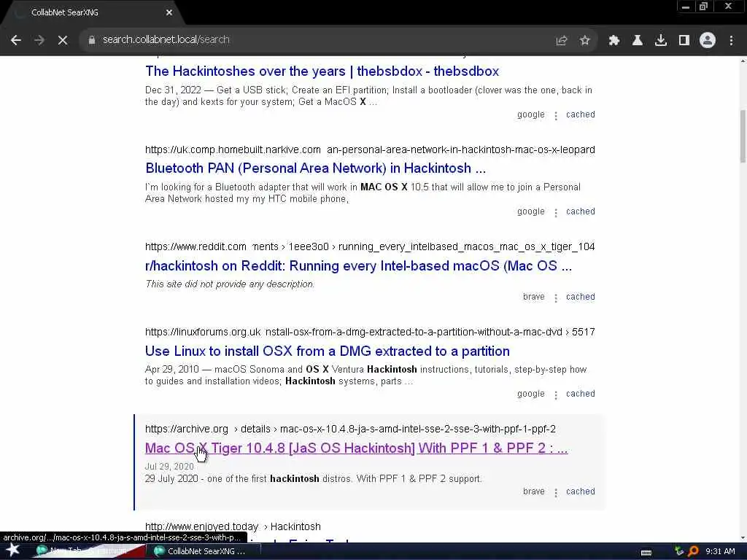
Task: Click 'google' engine label on Bluetooth PAN result
Action: pyautogui.click(x=531, y=211)
